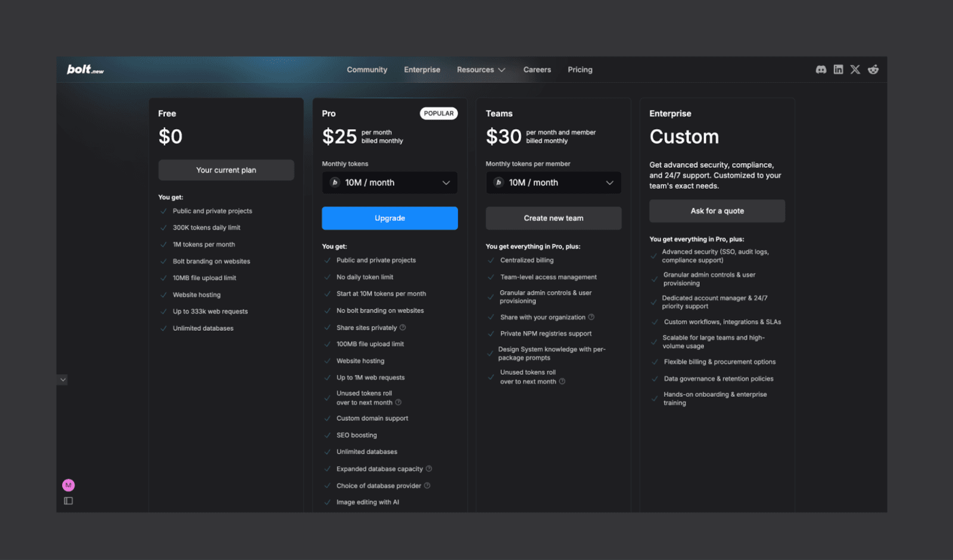Click info icon beside Expanded database capacity
This screenshot has height=560, width=953.
coord(429,468)
